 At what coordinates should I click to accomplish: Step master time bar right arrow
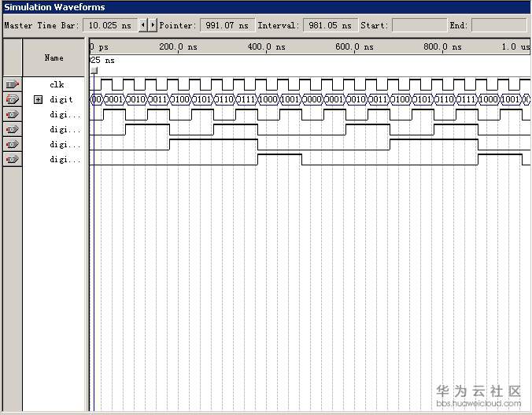[153, 25]
